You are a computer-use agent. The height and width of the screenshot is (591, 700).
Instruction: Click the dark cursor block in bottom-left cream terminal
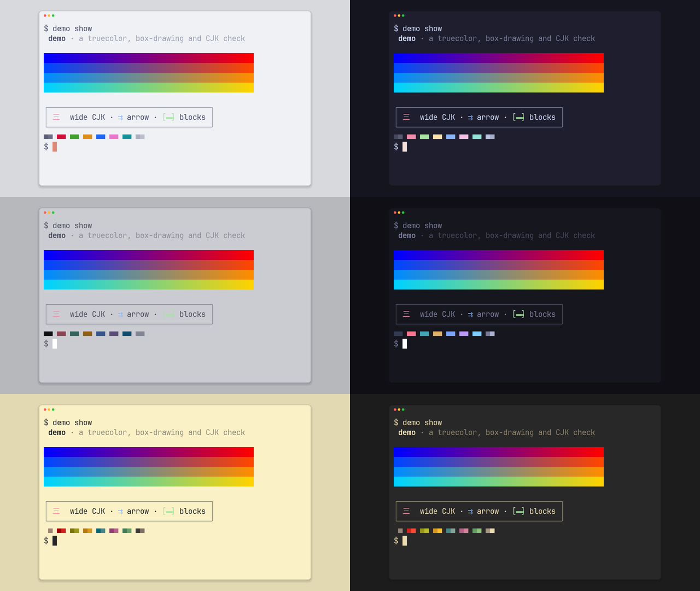(55, 541)
